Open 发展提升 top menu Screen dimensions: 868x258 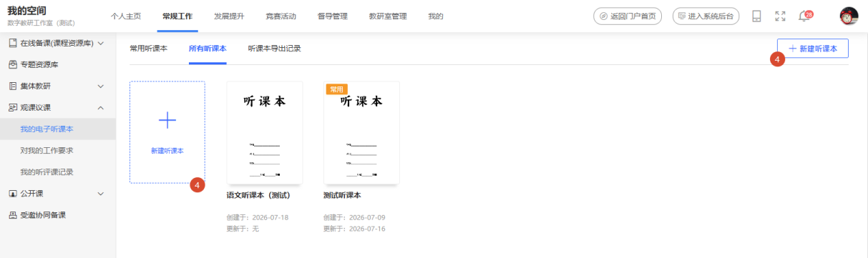(229, 16)
